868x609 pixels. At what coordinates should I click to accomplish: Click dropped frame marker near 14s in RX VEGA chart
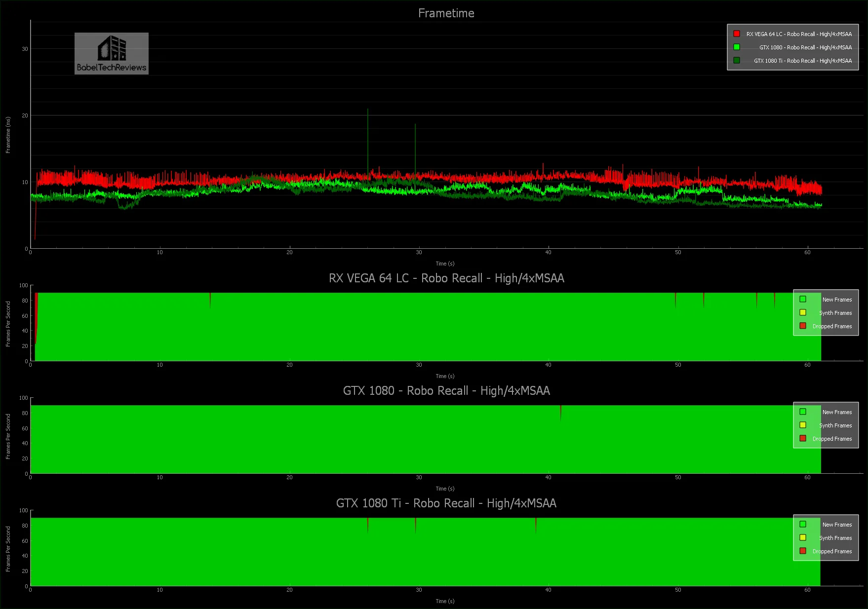pyautogui.click(x=210, y=299)
